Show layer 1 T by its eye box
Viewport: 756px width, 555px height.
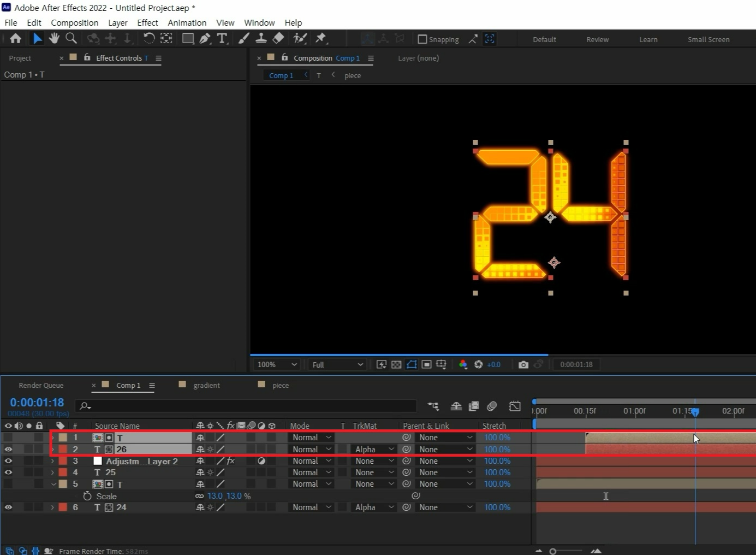click(8, 438)
